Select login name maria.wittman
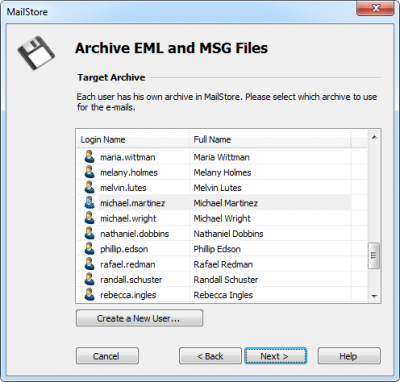The height and width of the screenshot is (382, 400). click(128, 157)
